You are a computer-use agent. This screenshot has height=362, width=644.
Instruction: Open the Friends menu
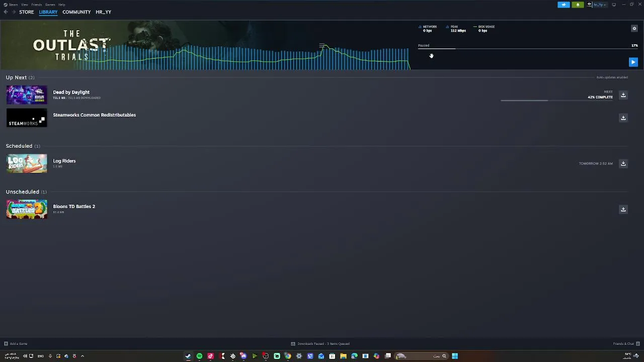click(36, 5)
